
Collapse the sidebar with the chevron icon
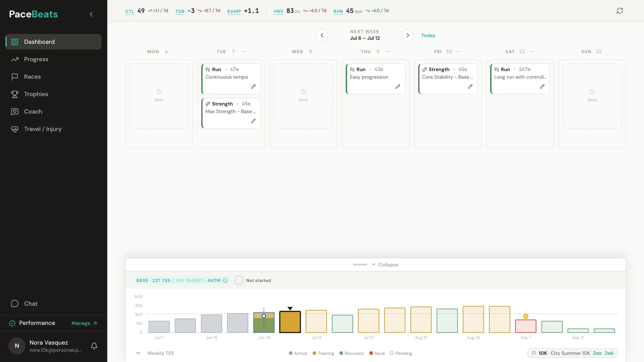91,14
